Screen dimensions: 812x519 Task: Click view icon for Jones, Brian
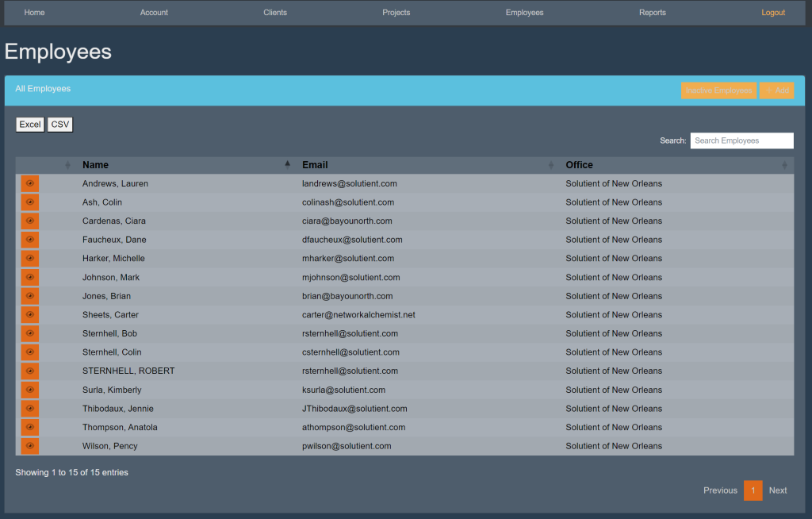[29, 296]
